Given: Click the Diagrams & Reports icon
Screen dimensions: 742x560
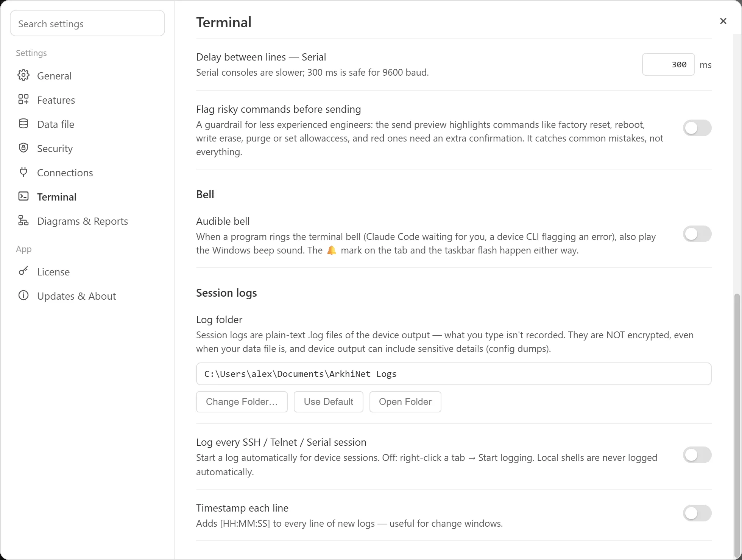Looking at the screenshot, I should pos(23,221).
